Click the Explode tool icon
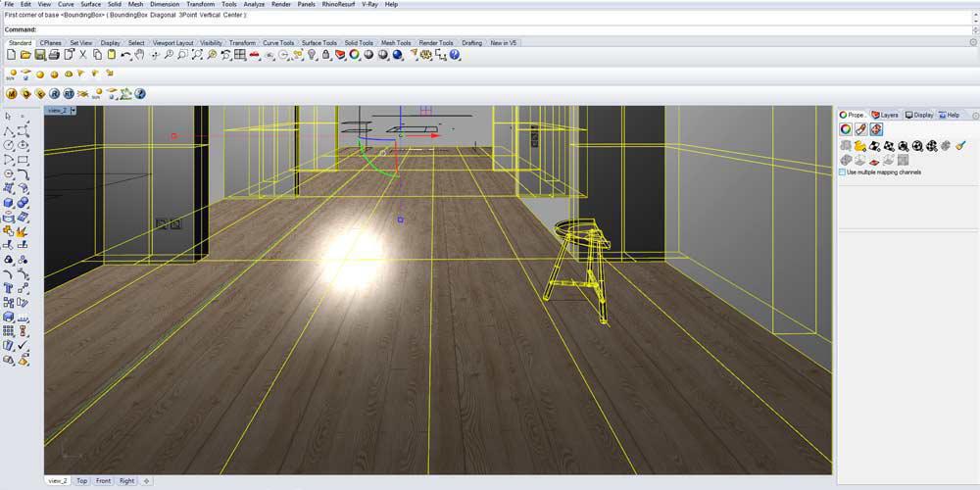The width and height of the screenshot is (980, 490). click(x=24, y=232)
